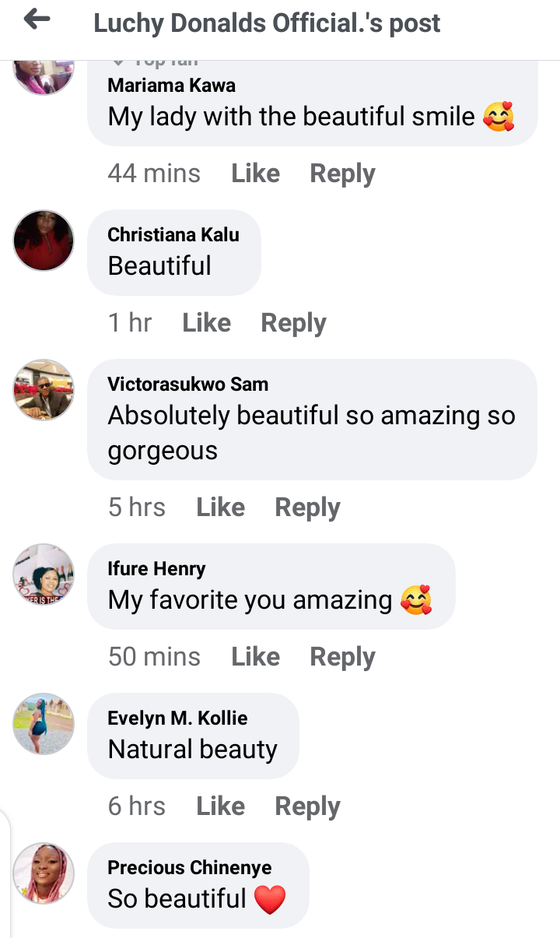The image size is (560, 938).
Task: Open Ifure Henry's profile picture
Action: [x=44, y=574]
